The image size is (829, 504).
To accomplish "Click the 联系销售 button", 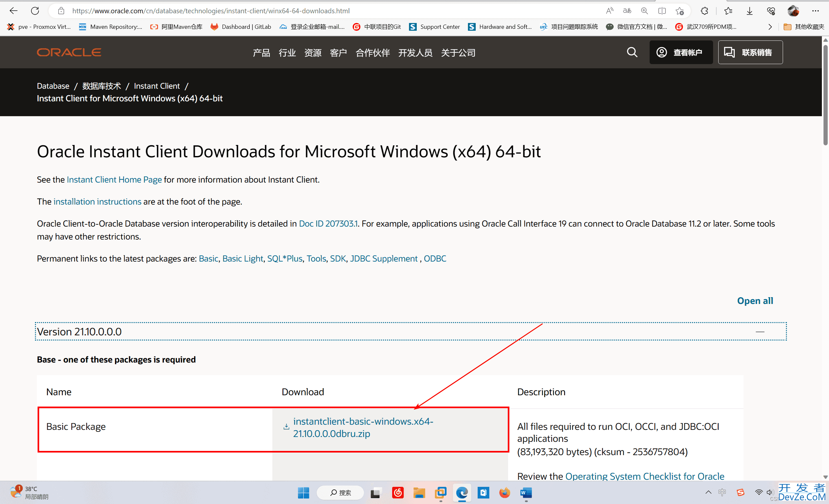I will (x=750, y=52).
